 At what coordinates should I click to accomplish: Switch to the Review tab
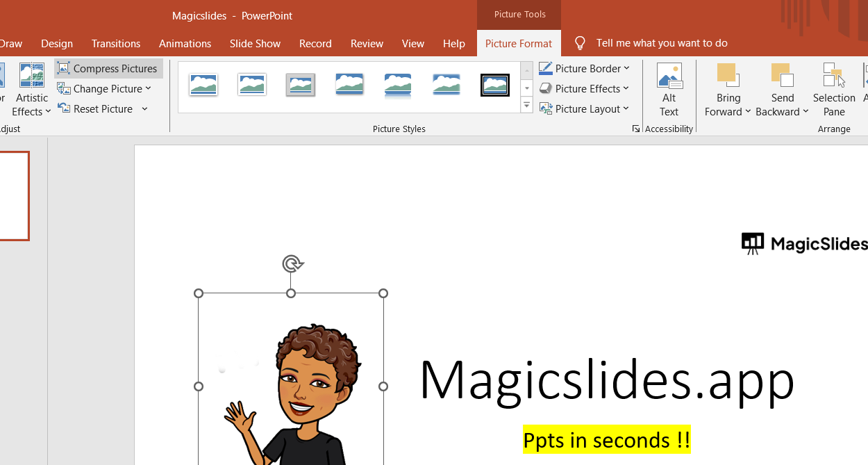(367, 43)
